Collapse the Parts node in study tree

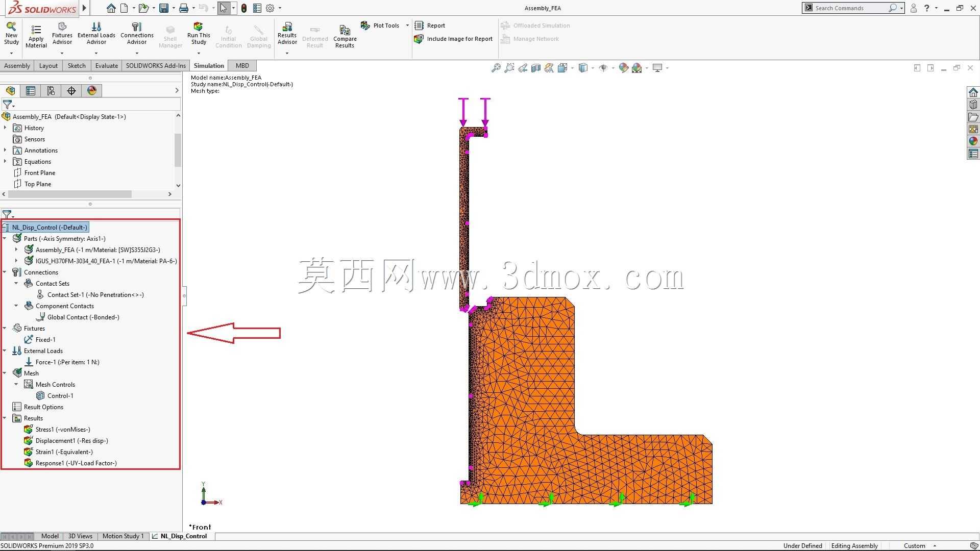pyautogui.click(x=5, y=238)
